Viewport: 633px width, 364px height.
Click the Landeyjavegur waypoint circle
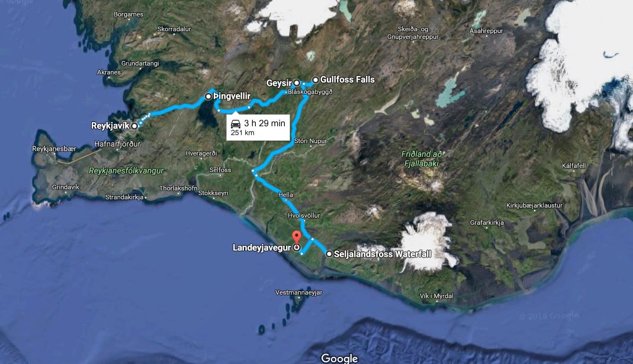tap(297, 248)
